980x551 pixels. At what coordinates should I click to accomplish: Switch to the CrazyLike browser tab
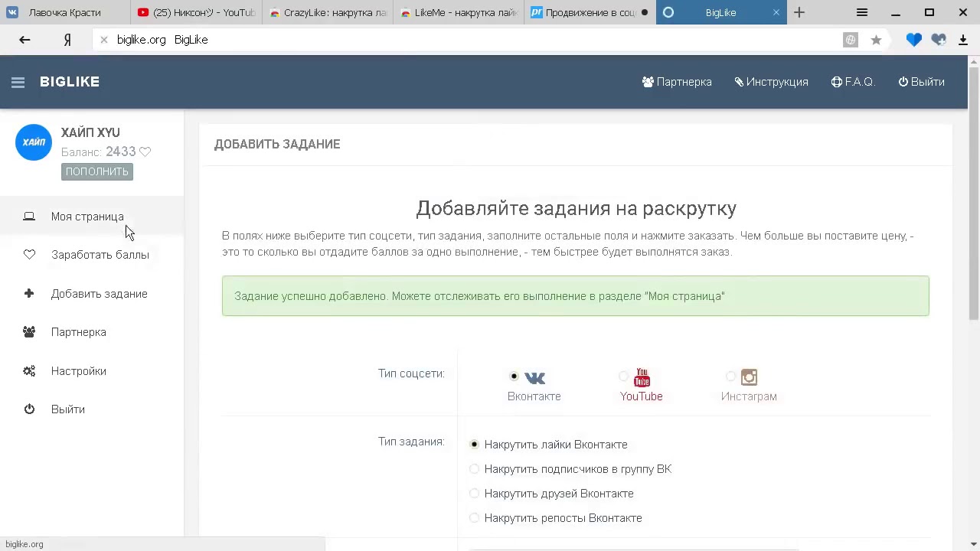click(x=328, y=12)
